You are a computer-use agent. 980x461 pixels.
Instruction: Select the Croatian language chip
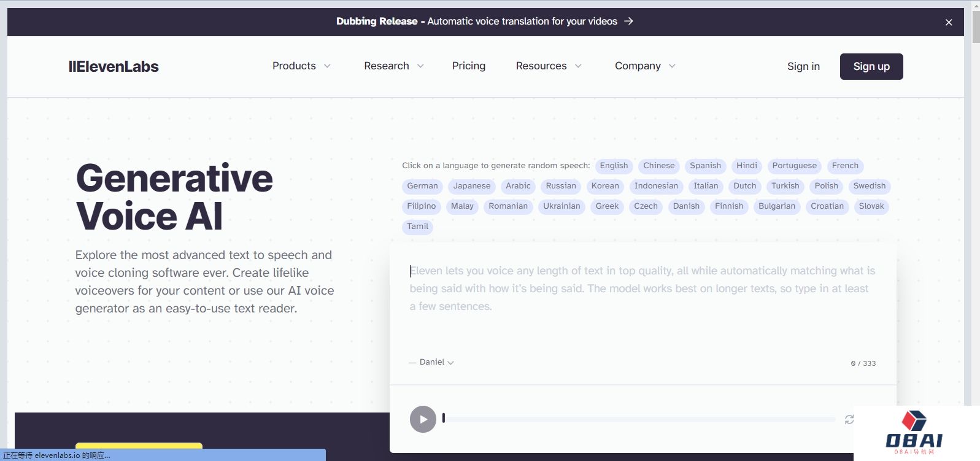(x=827, y=206)
